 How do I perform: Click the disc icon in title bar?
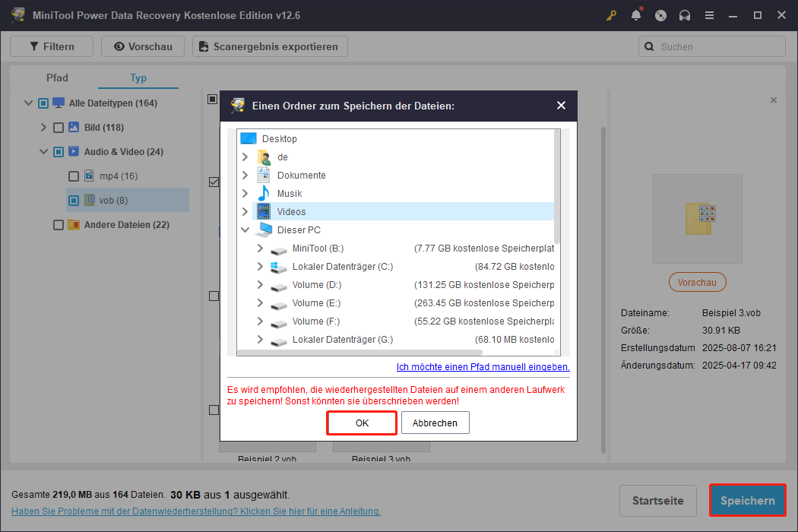(x=660, y=15)
